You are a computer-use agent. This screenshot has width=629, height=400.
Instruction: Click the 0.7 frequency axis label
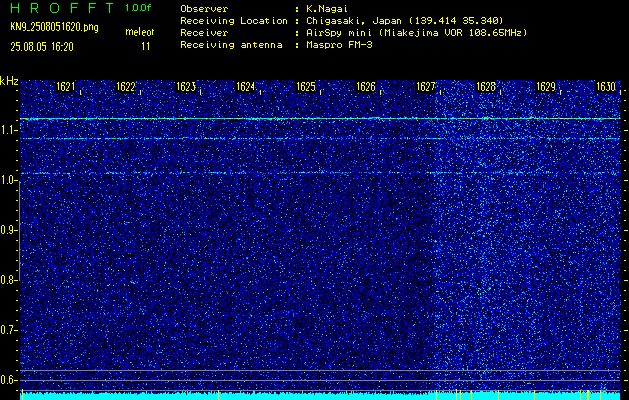point(8,330)
